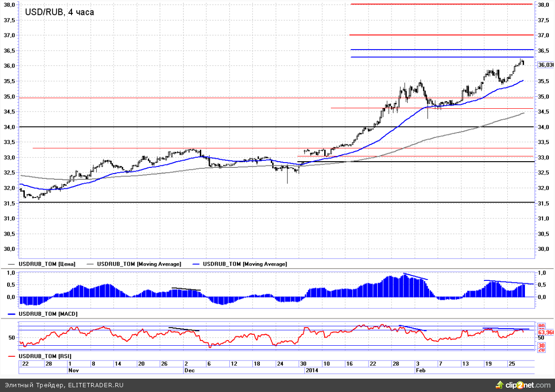
Task: Select the Feb month marker on timeline
Action: pyautogui.click(x=421, y=370)
